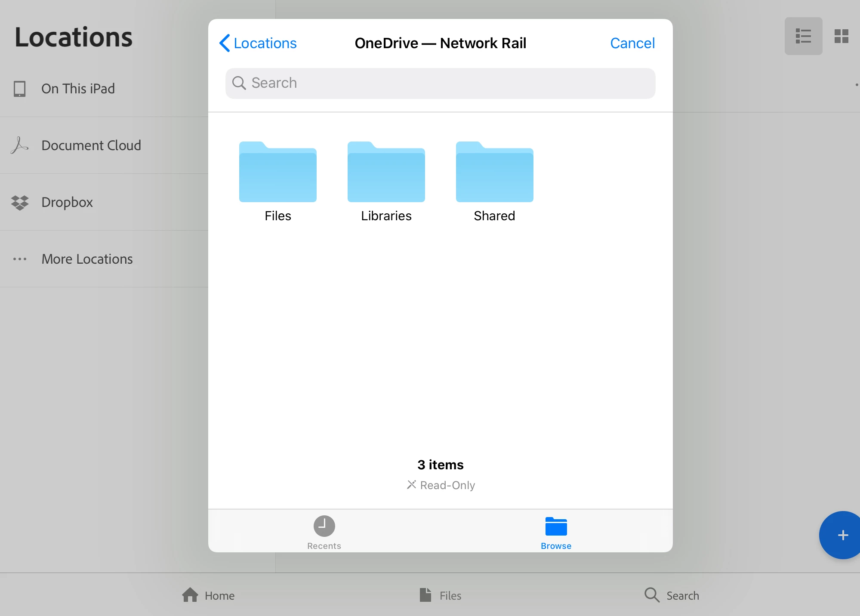Switch to list view layout

pyautogui.click(x=803, y=36)
